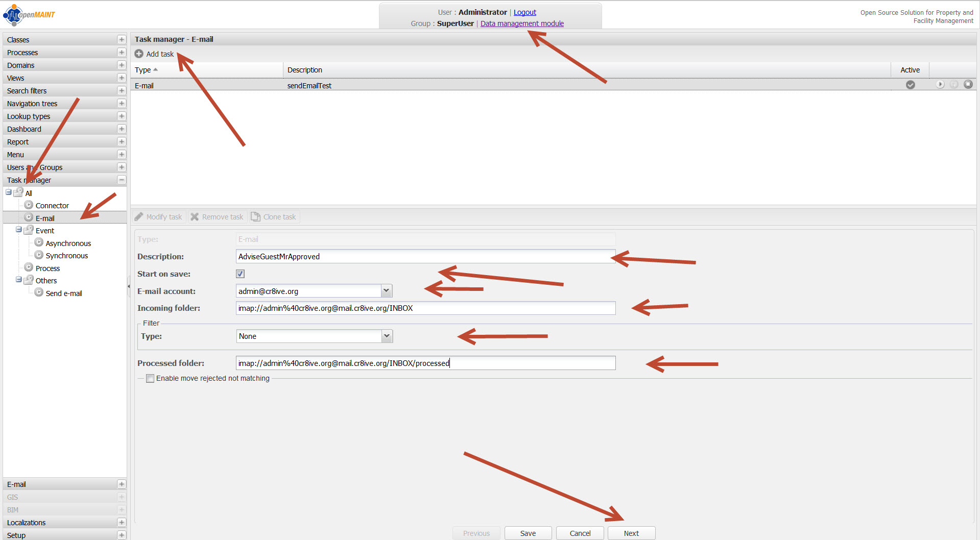980x540 pixels.
Task: Click into the Description text field
Action: pyautogui.click(x=425, y=257)
